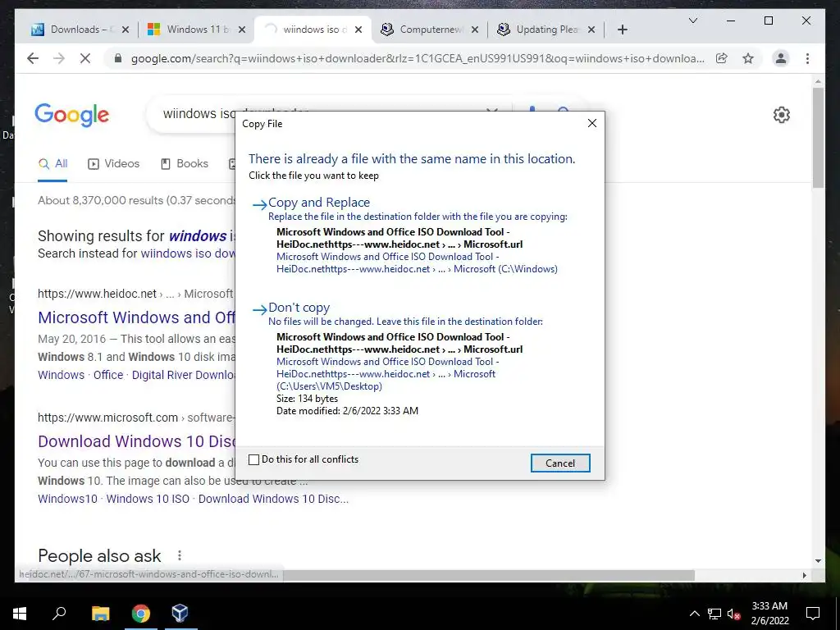Close the Downloads tab

pyautogui.click(x=126, y=30)
